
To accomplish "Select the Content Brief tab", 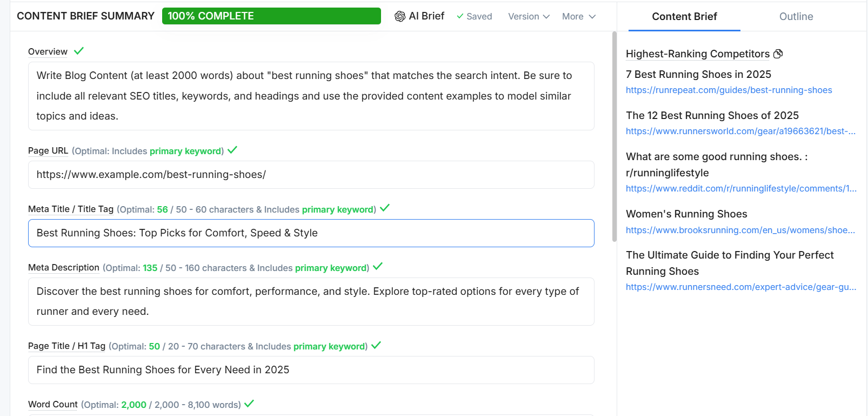I will pyautogui.click(x=684, y=16).
